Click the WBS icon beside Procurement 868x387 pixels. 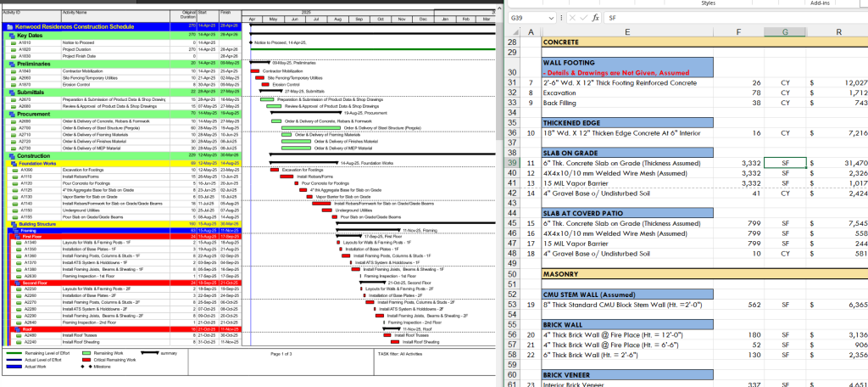[x=12, y=114]
